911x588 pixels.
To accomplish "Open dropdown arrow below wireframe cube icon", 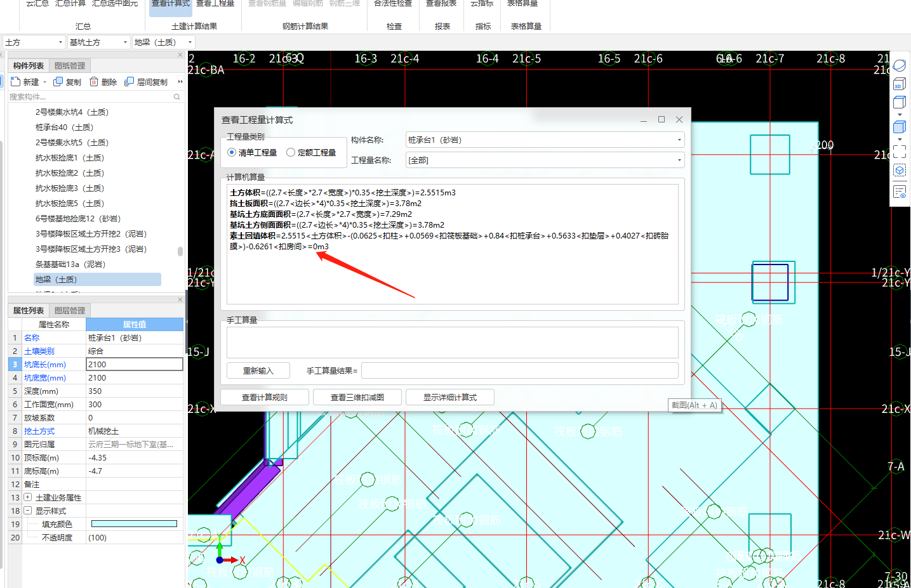I will click(x=900, y=115).
